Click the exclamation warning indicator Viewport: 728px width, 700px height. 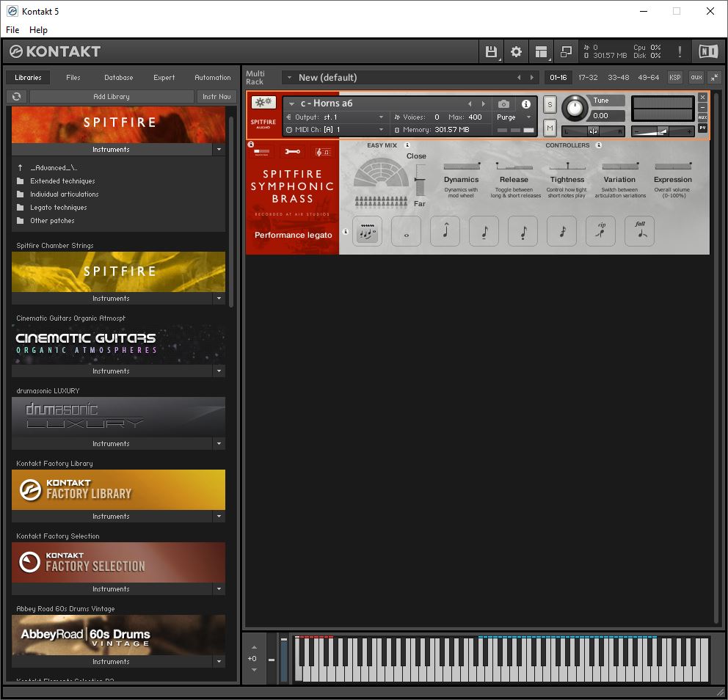(680, 51)
